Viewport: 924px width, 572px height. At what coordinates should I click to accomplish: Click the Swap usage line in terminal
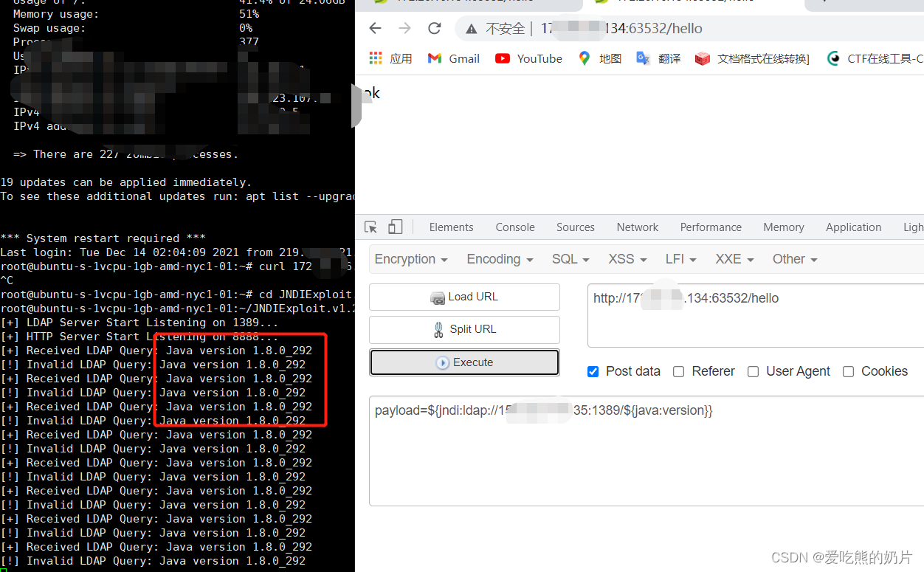(133, 28)
